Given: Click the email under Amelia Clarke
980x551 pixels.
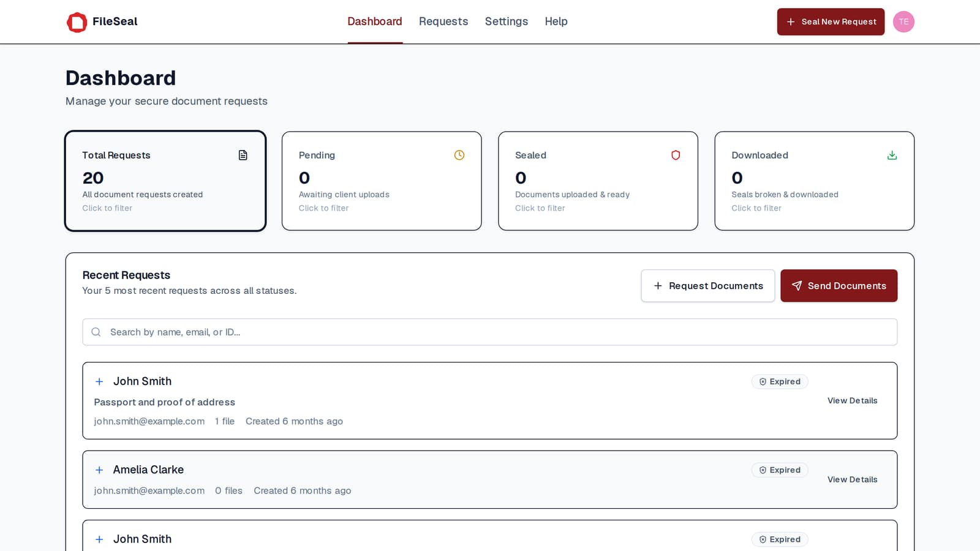Looking at the screenshot, I should click(149, 490).
